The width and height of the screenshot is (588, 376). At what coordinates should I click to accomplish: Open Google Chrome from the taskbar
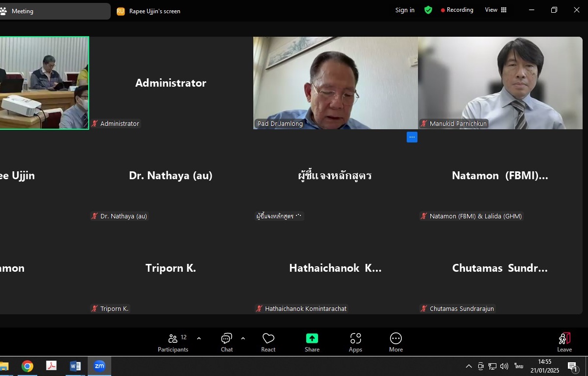click(x=27, y=366)
